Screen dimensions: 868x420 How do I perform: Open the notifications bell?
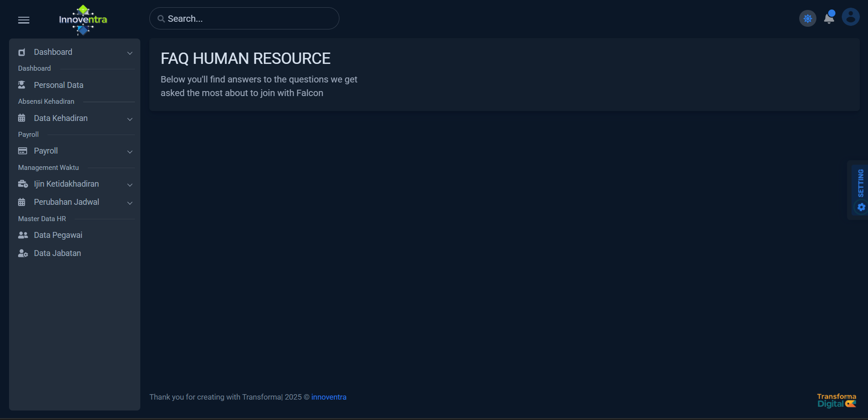tap(829, 18)
